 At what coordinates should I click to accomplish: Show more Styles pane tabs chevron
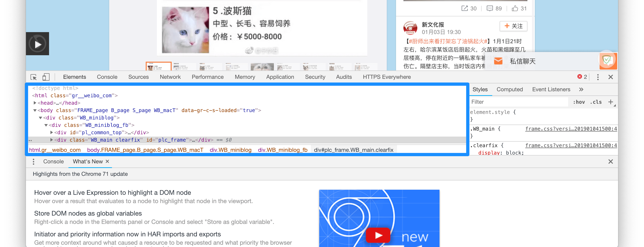point(581,89)
